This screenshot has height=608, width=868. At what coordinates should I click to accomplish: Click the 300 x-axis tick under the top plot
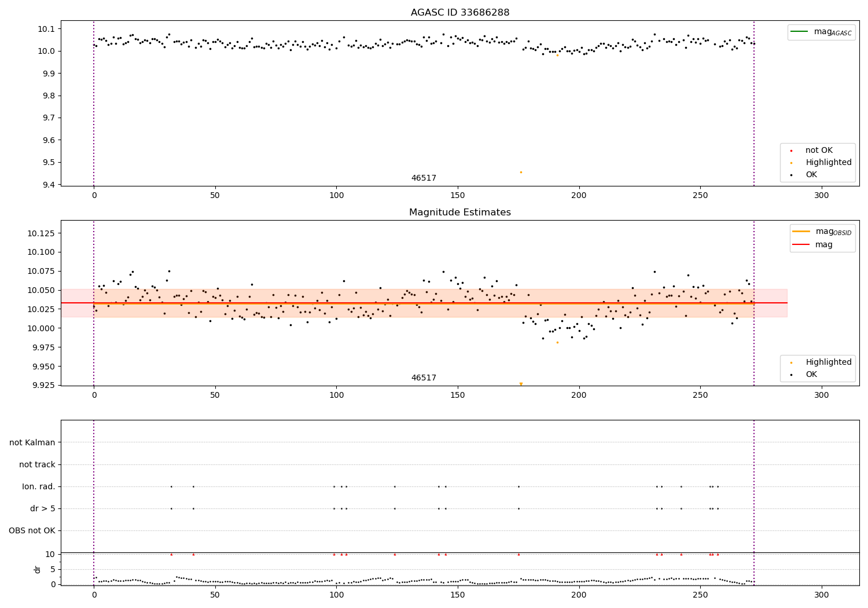[x=822, y=196]
